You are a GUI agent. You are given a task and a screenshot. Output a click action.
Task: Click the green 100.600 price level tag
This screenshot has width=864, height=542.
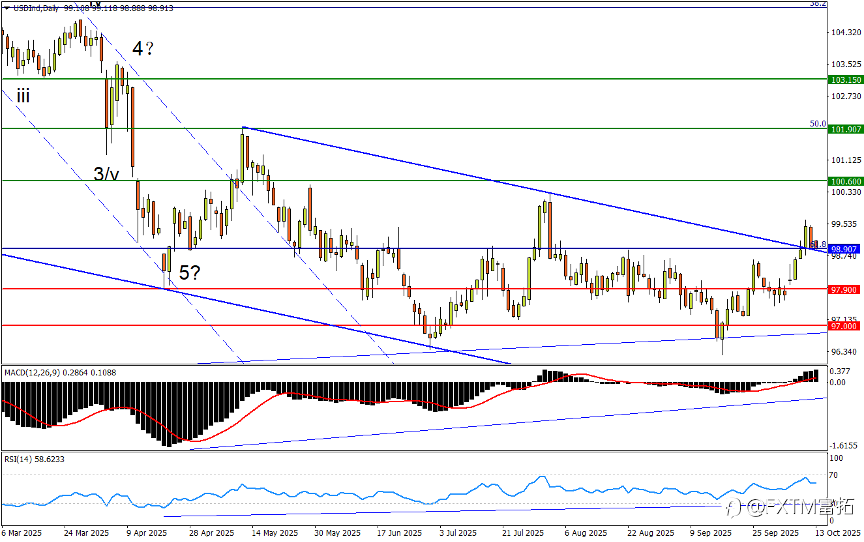coord(846,181)
